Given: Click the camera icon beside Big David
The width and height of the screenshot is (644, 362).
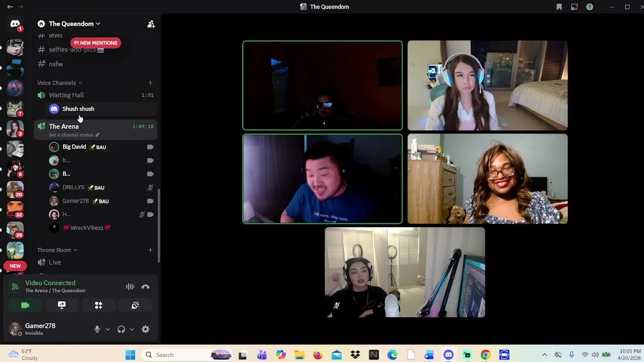Looking at the screenshot, I should tap(150, 147).
